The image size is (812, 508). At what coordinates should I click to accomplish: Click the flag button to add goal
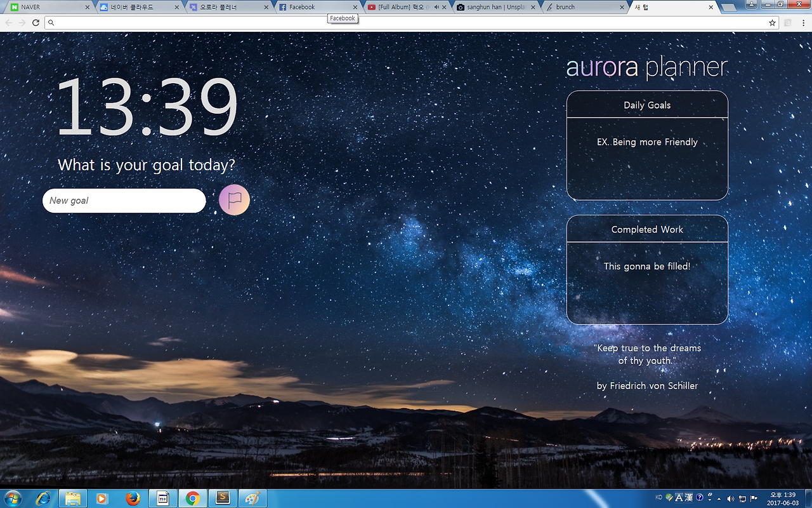point(234,200)
